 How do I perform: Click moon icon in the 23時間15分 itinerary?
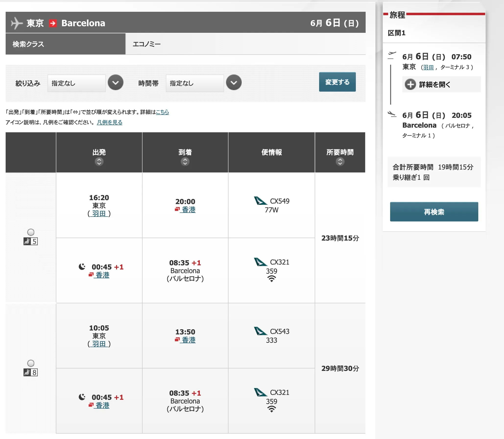(x=82, y=266)
